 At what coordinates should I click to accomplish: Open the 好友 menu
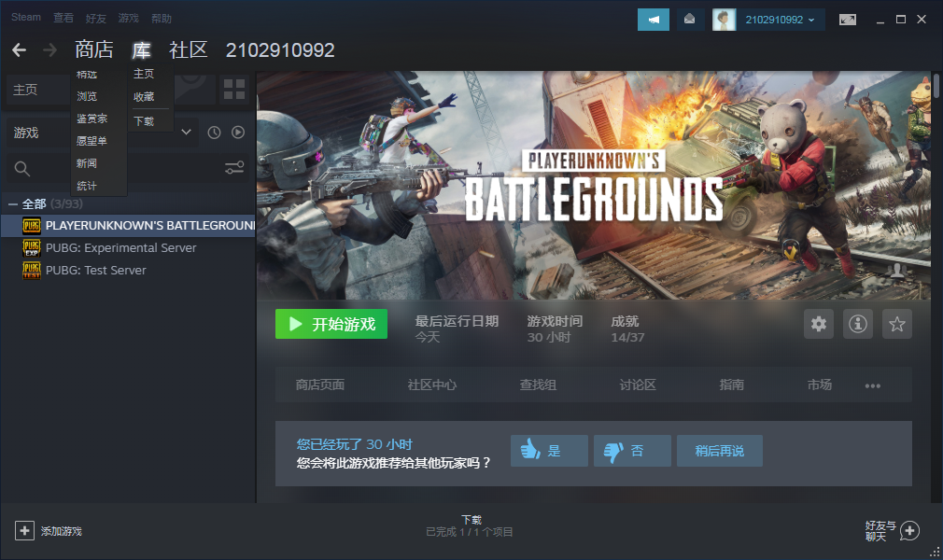[95, 19]
